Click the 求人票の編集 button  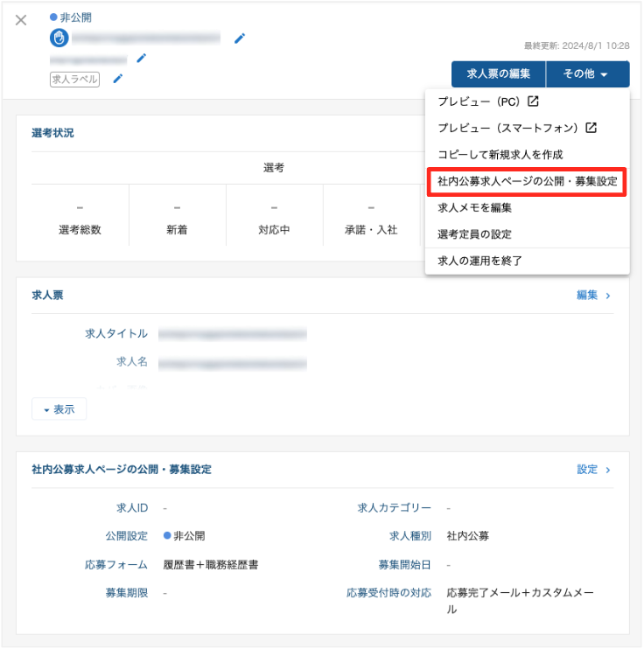498,74
